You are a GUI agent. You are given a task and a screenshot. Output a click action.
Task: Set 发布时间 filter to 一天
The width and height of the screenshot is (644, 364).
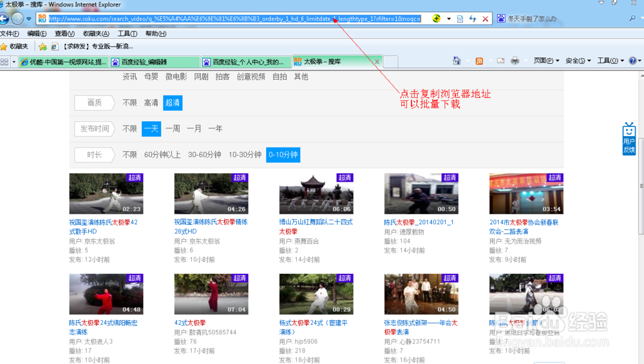point(151,129)
